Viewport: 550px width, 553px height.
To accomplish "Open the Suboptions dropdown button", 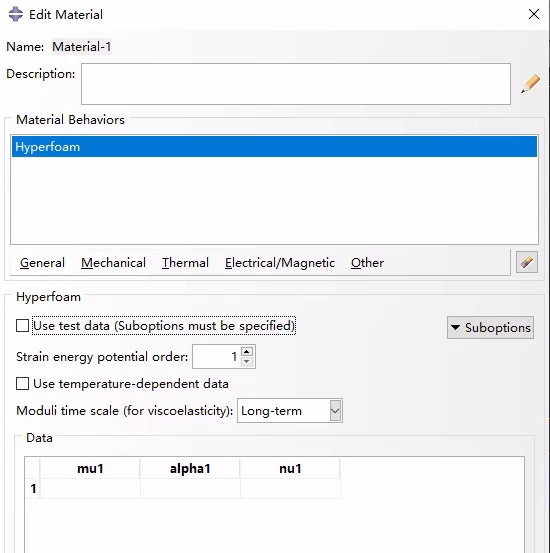I will click(490, 328).
